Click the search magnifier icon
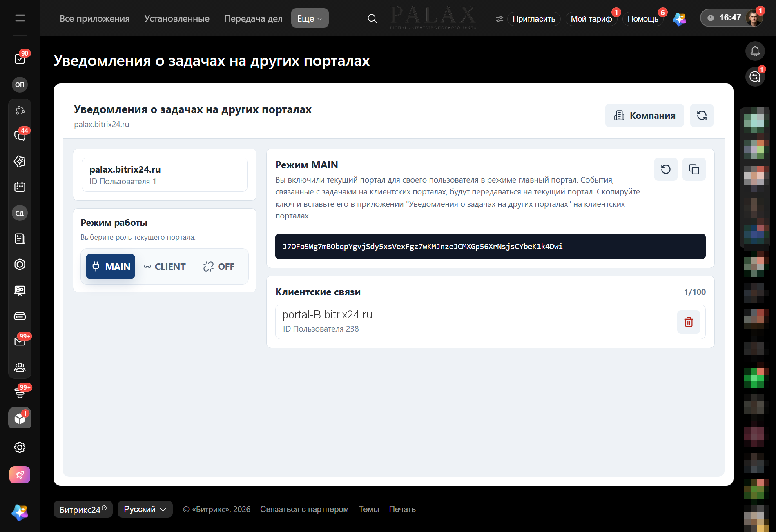The height and width of the screenshot is (532, 776). click(x=372, y=18)
